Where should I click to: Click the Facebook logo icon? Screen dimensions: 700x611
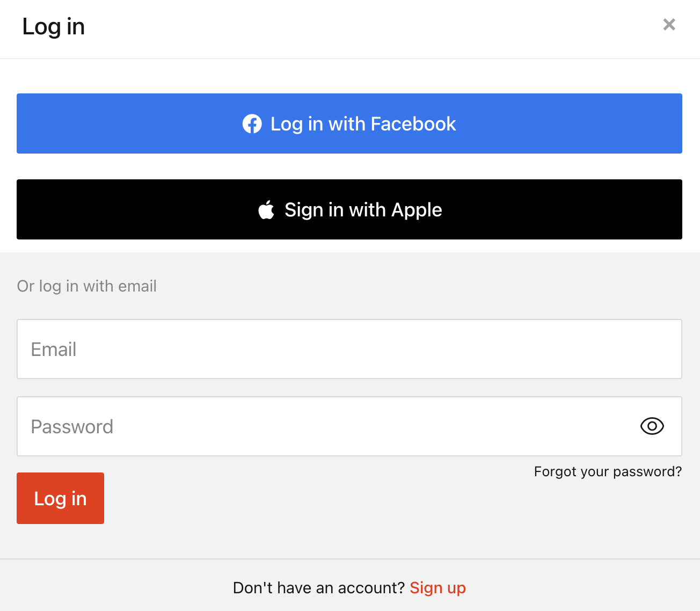pos(252,124)
